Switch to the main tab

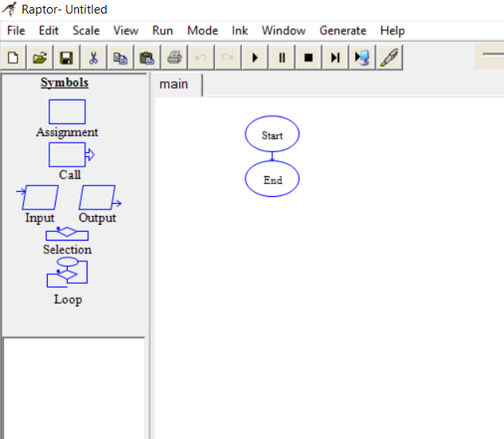point(178,84)
